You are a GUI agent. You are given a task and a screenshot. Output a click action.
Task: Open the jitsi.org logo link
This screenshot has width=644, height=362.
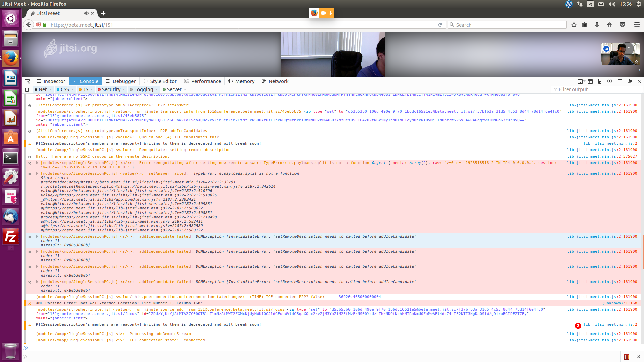[x=70, y=49]
